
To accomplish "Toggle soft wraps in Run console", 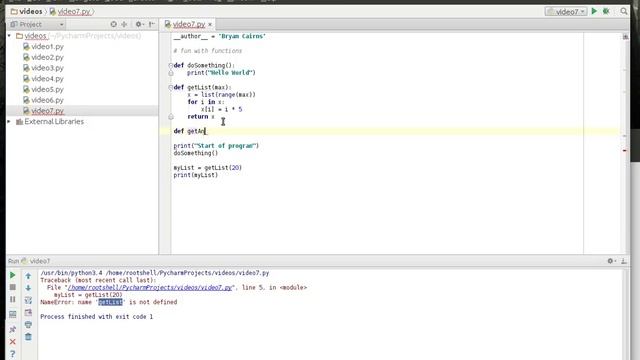I will pos(28,300).
